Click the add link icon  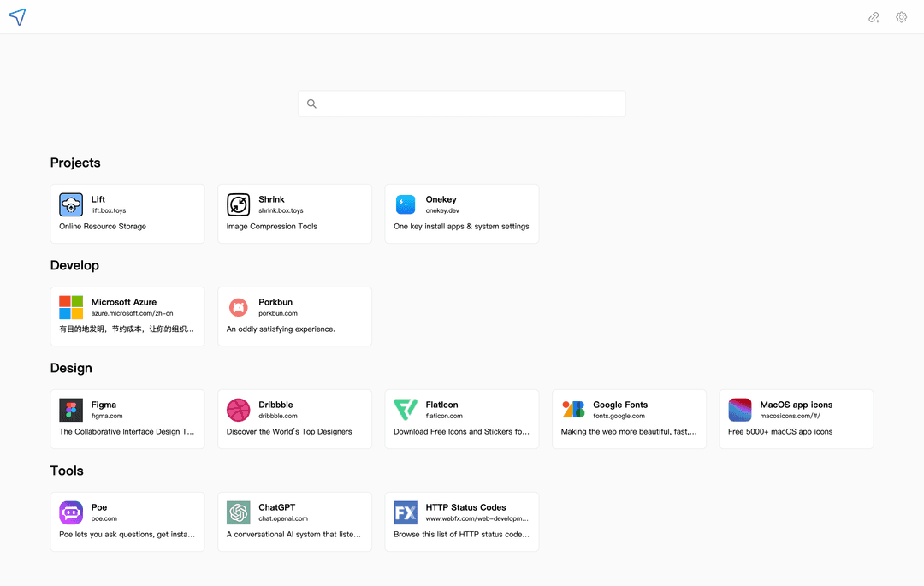click(874, 17)
